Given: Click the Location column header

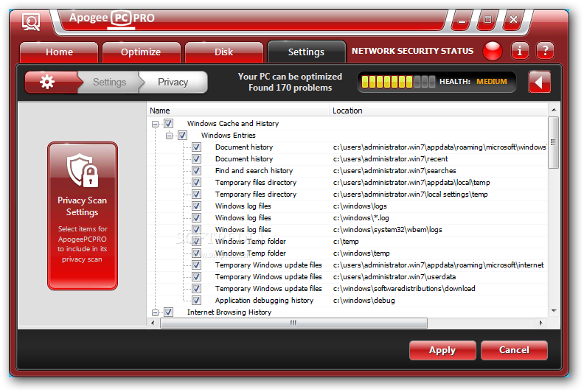Looking at the screenshot, I should tap(439, 111).
